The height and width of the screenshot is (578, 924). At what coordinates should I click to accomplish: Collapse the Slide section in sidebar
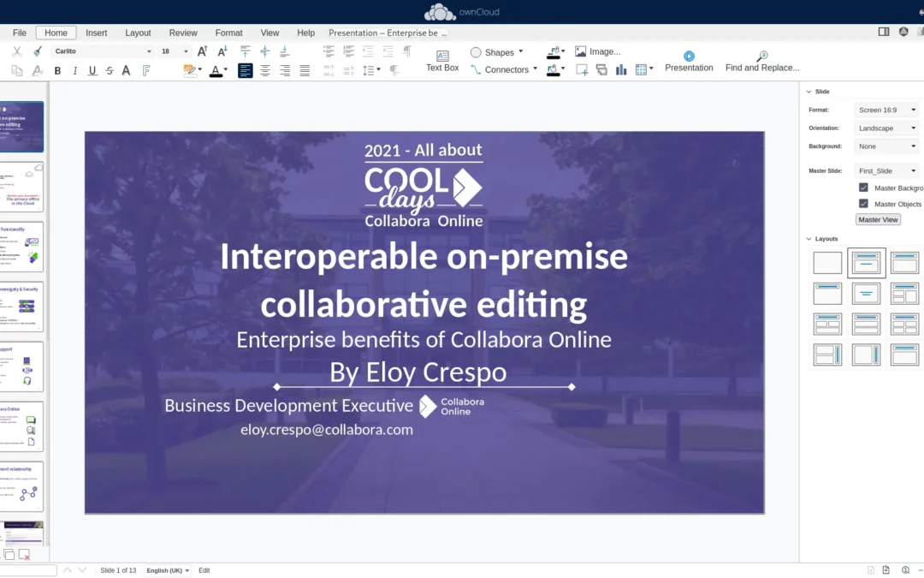pos(808,92)
